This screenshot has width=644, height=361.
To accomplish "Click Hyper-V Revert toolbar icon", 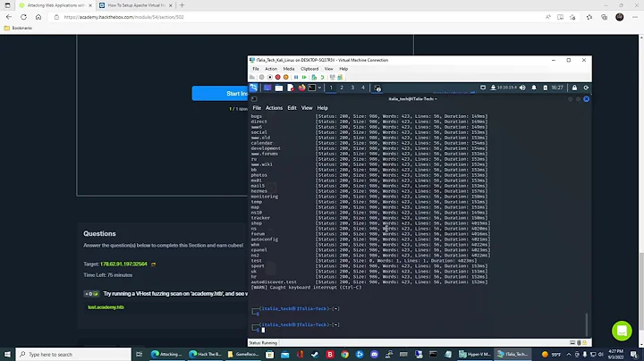I will 322,77.
